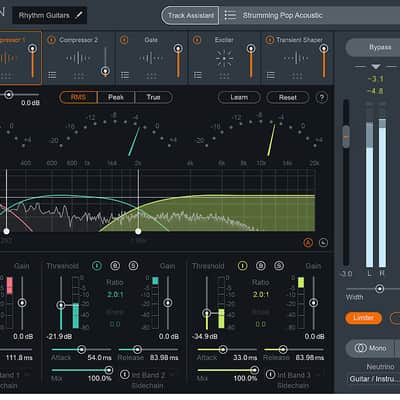Toggle Transient Shaper module power
The image size is (400, 400).
[270, 40]
